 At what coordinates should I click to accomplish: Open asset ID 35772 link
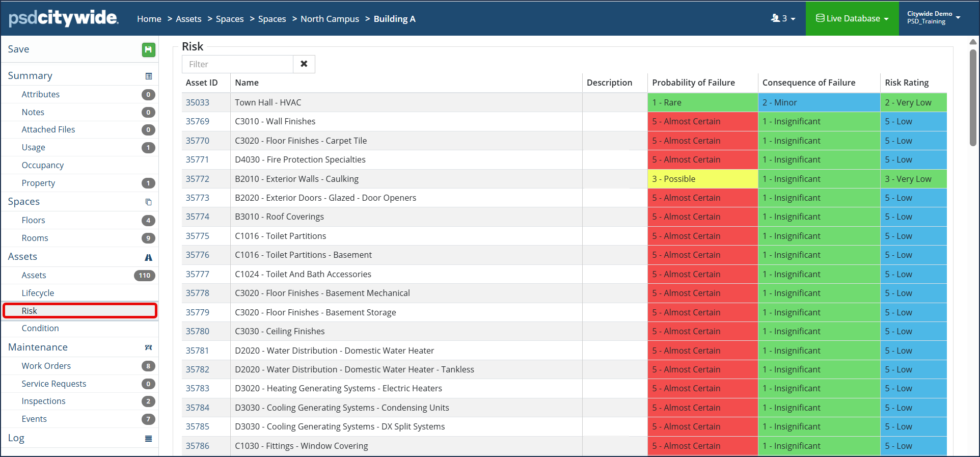(x=198, y=179)
